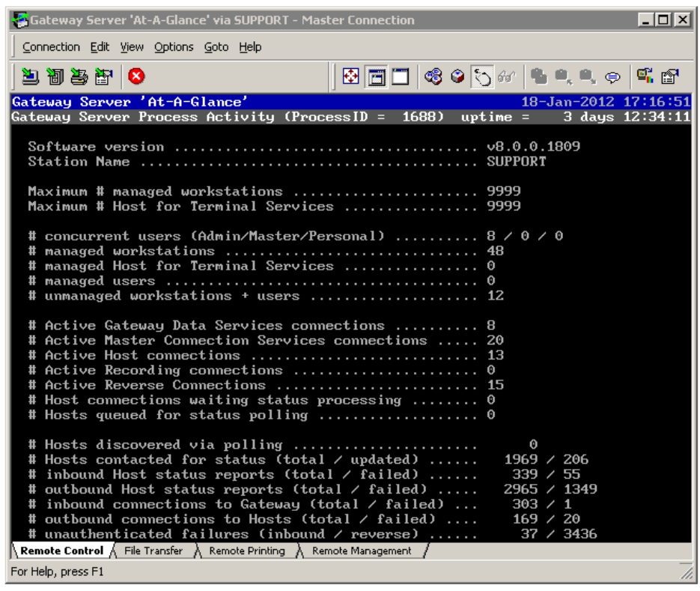
Task: Click the greyed clipboard copy icon
Action: 539,76
